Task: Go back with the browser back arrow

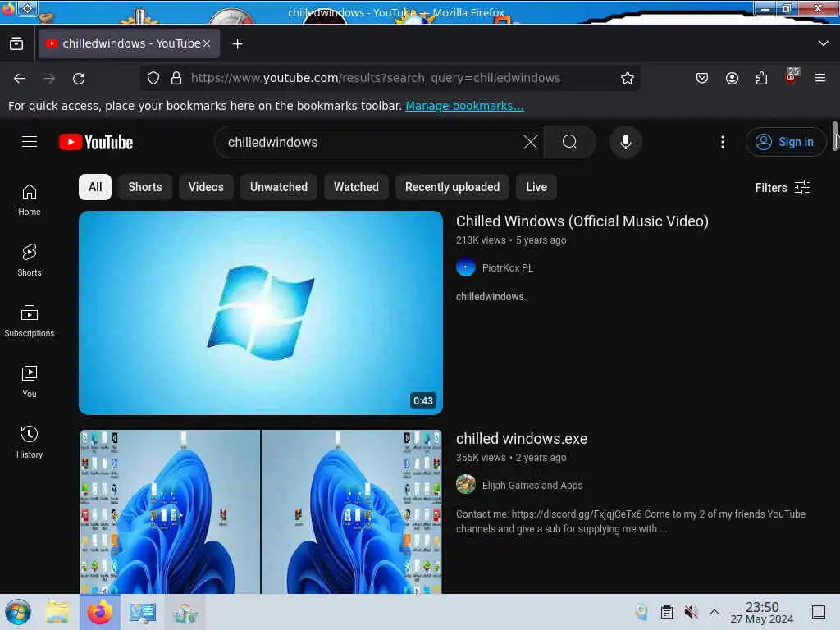Action: [20, 78]
